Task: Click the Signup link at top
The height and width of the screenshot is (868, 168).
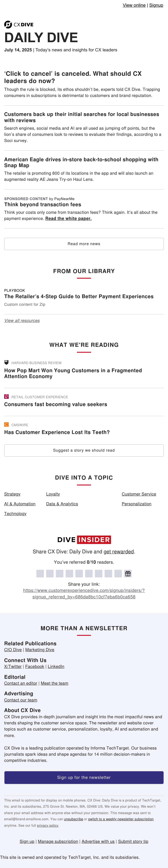Action: point(156,5)
